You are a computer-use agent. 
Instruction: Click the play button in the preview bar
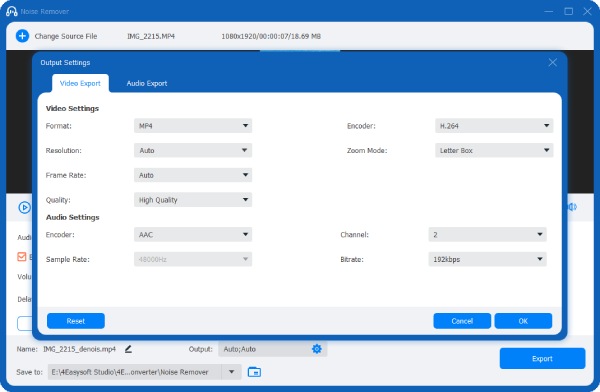tap(24, 207)
